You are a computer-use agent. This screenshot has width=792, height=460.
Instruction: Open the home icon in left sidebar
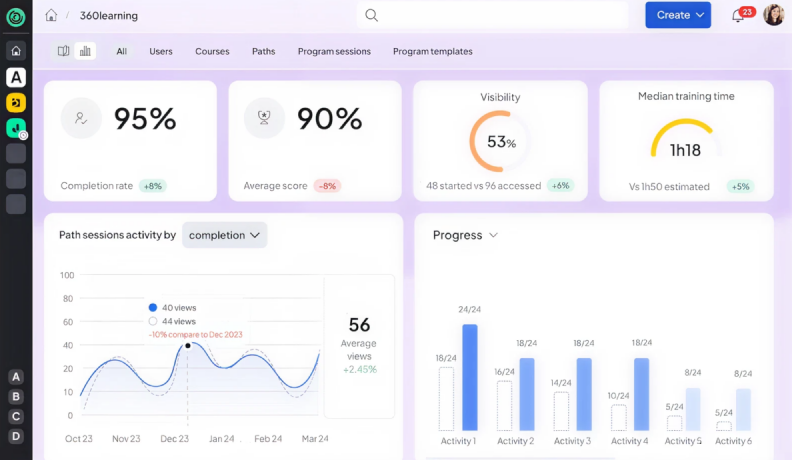coord(16,51)
